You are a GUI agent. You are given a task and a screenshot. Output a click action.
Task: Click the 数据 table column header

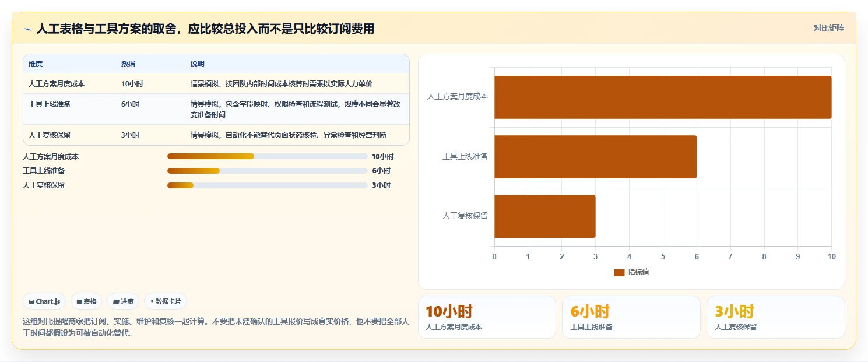[x=128, y=64]
